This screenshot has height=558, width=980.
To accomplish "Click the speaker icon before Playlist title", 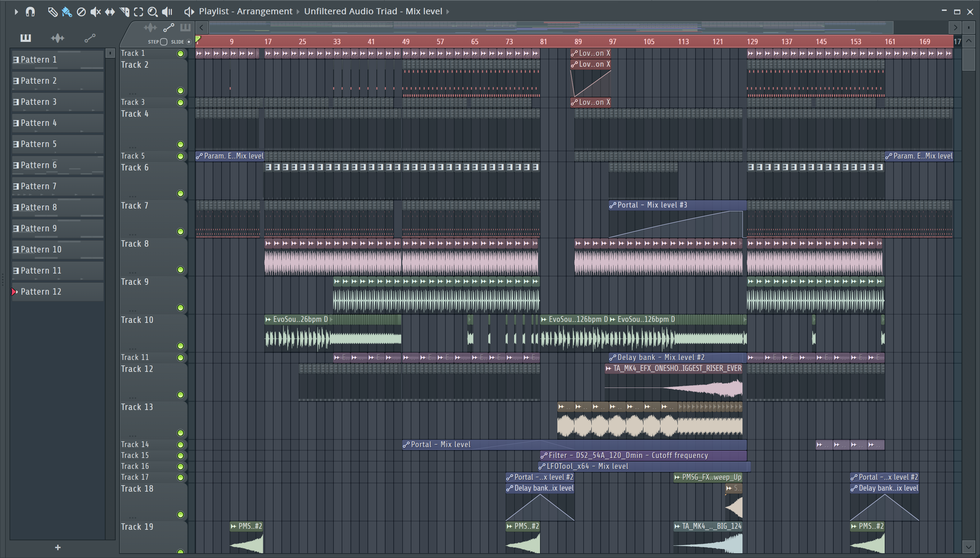I will [x=189, y=12].
